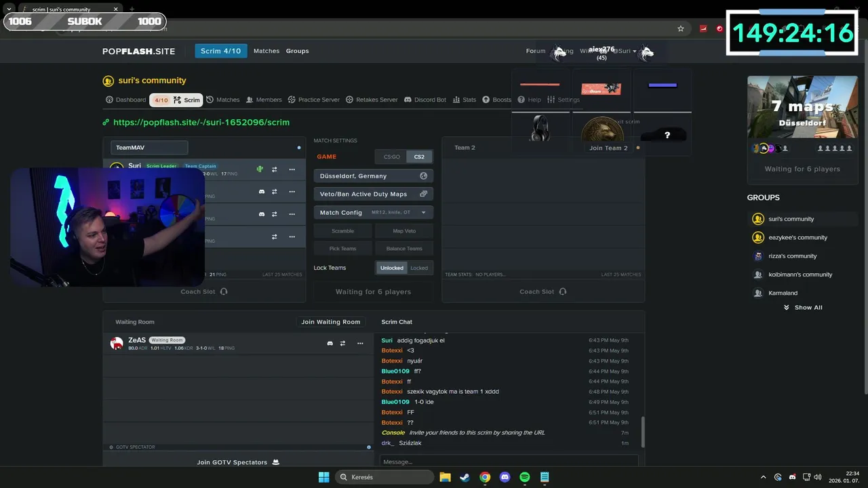Open Chrome tab search chevron
868x488 pixels.
tap(9, 9)
